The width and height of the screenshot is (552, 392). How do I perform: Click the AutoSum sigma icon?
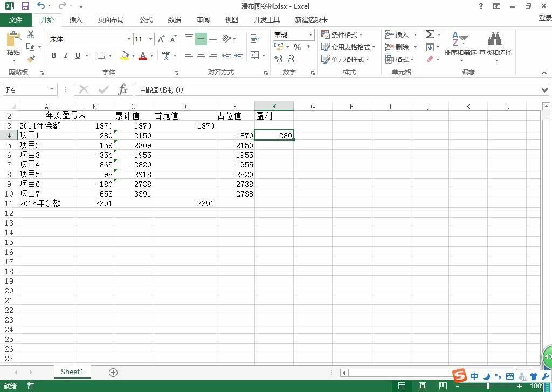coord(430,34)
